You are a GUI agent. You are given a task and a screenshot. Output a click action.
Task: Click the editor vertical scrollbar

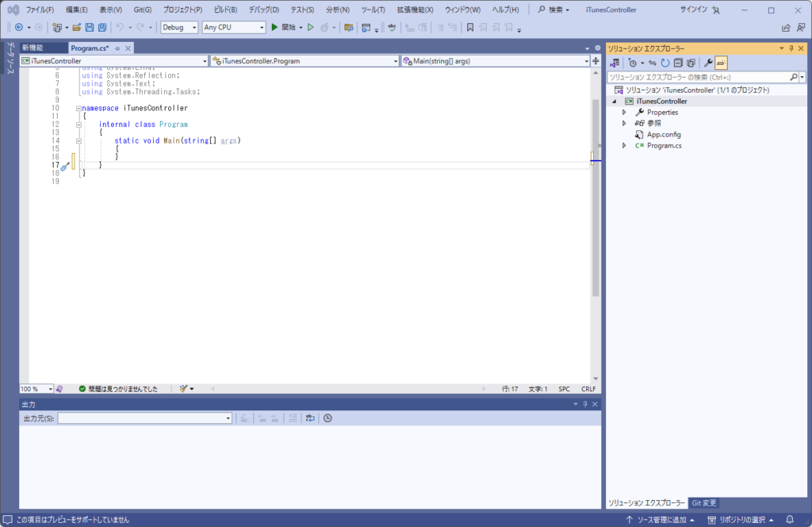tap(596, 198)
